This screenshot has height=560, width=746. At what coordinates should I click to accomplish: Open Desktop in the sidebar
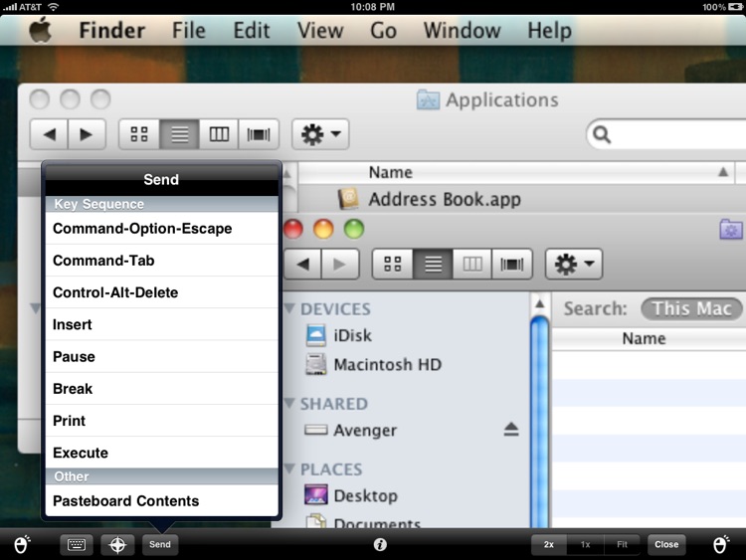351,495
